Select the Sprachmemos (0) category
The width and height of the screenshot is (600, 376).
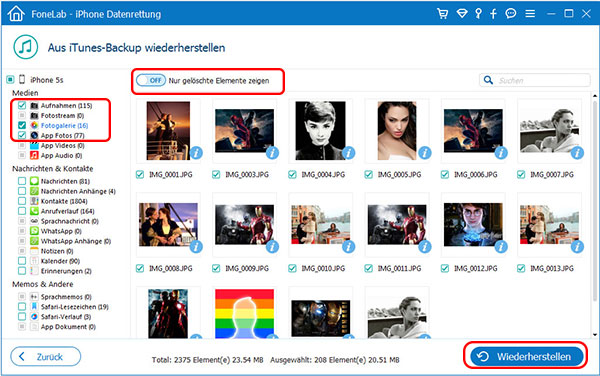pos(66,296)
